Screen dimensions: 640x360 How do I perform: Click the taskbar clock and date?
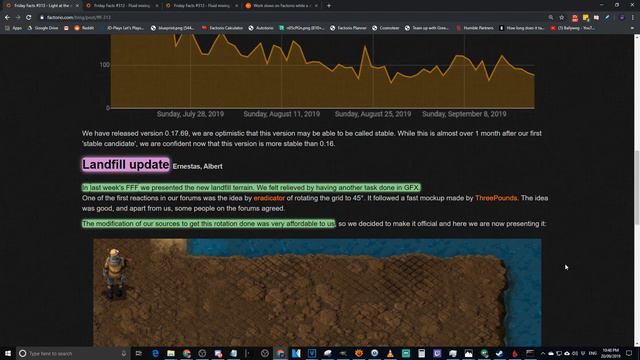[x=611, y=353]
